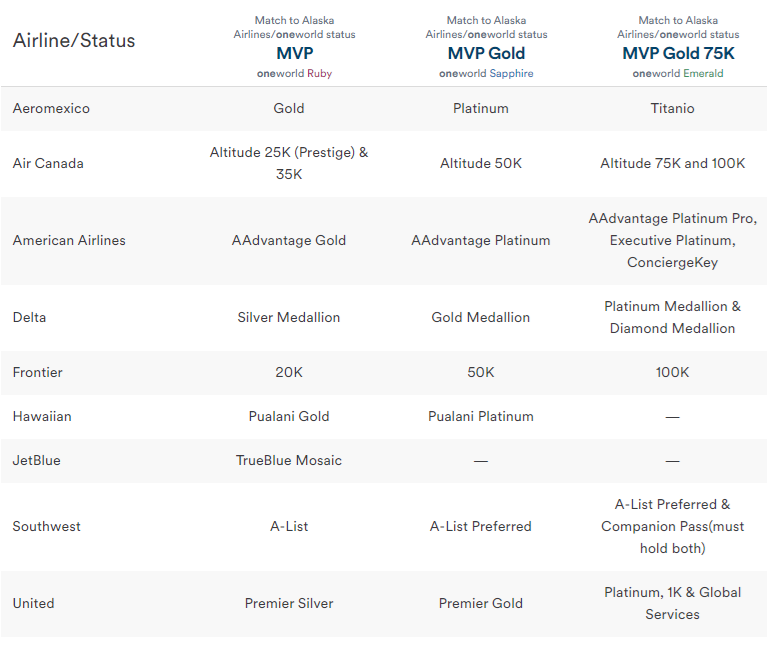The height and width of the screenshot is (646, 767).
Task: Select the Titanio status cell
Action: [672, 108]
